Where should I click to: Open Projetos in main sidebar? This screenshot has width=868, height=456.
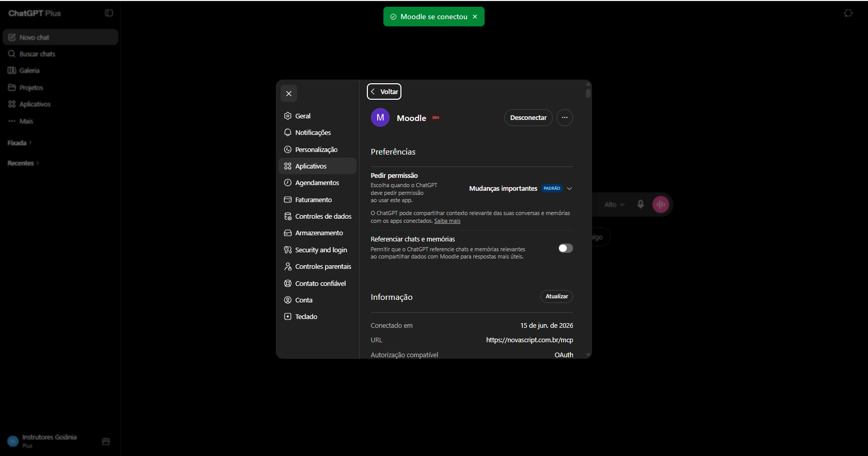(x=60, y=87)
